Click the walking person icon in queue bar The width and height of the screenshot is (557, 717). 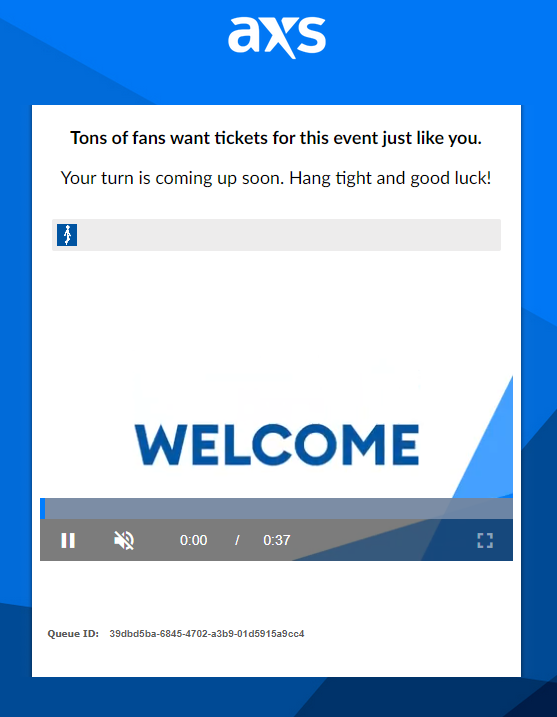click(67, 235)
